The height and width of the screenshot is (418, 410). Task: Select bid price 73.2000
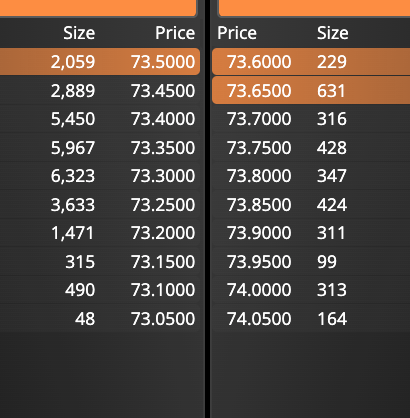tap(163, 233)
